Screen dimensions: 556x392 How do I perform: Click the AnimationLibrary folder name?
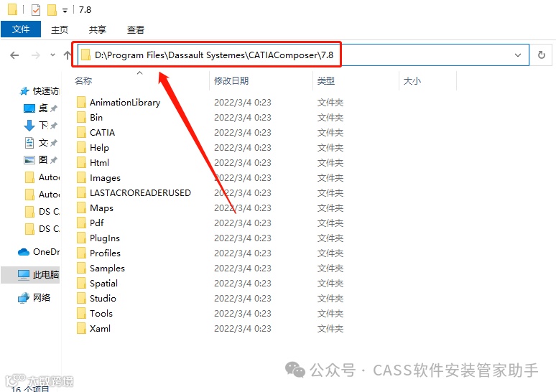click(x=125, y=103)
